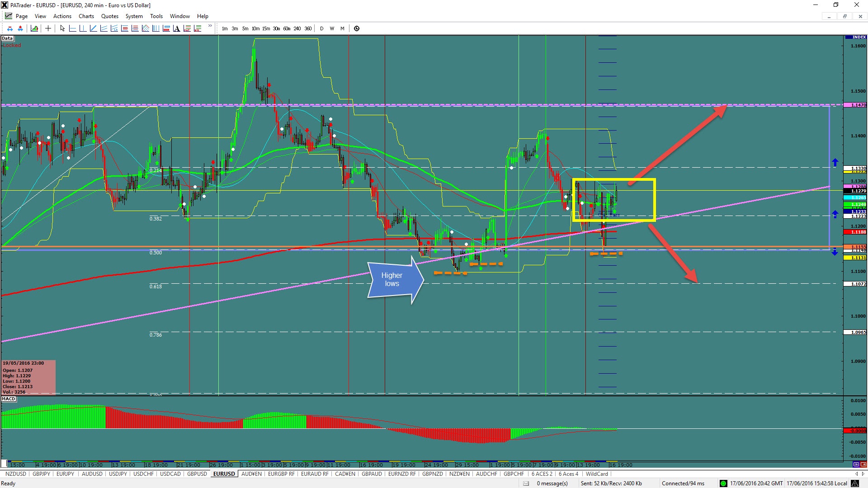Select the text annotation A tool
Image resolution: width=868 pixels, height=488 pixels.
176,28
